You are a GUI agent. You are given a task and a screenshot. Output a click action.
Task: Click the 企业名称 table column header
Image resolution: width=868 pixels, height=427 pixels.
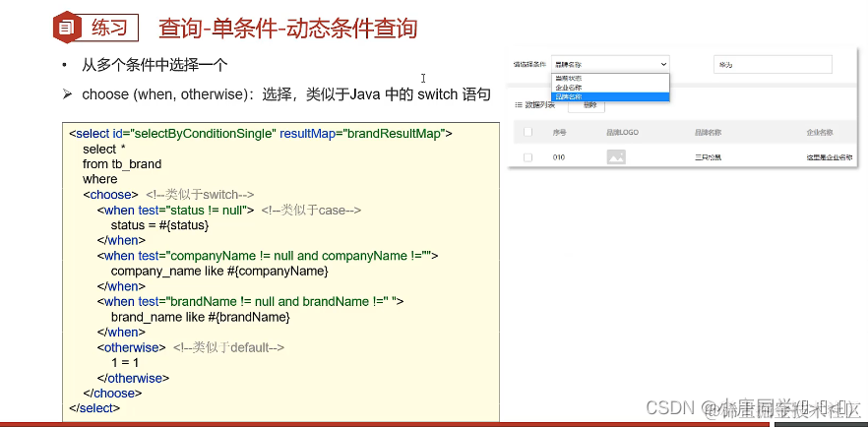tap(820, 132)
